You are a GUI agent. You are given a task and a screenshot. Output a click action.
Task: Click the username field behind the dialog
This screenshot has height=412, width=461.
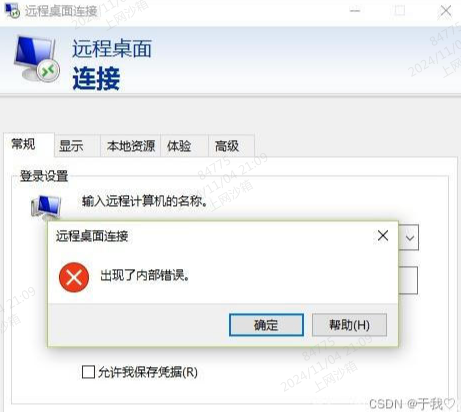[408, 280]
